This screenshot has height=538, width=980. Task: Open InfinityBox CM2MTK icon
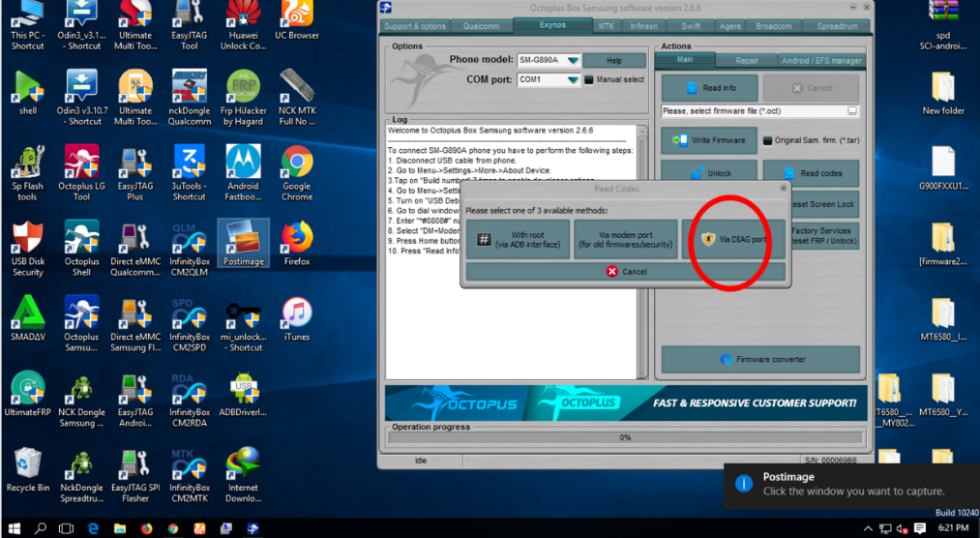(x=190, y=475)
